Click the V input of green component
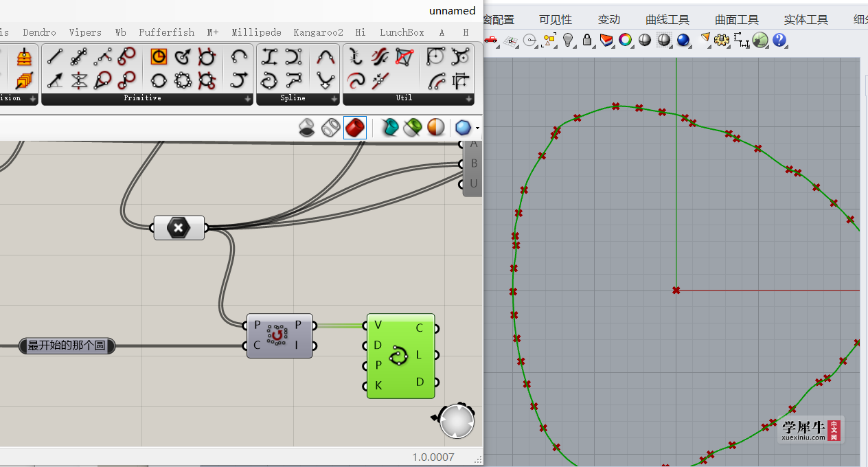The height and width of the screenshot is (467, 868). pyautogui.click(x=378, y=325)
